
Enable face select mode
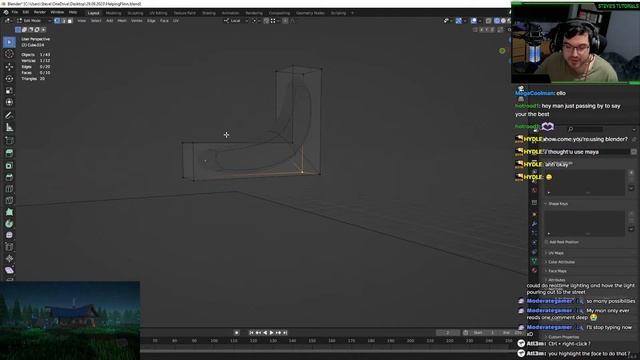(x=69, y=20)
